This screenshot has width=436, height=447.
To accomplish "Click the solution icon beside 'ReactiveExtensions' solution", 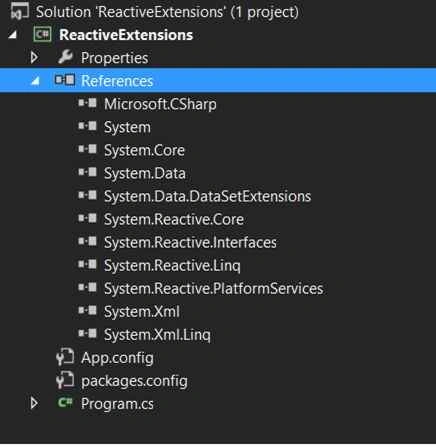I will (19, 12).
